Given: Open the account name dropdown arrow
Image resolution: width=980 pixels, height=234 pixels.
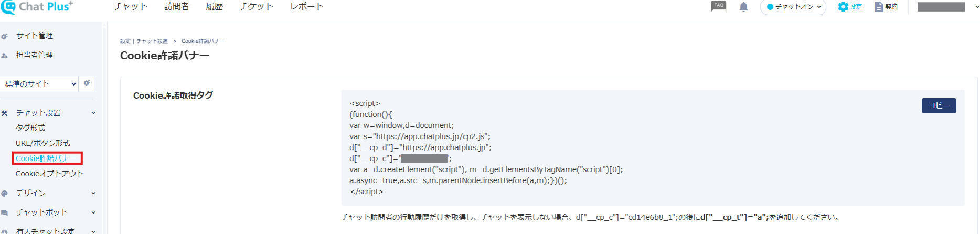Looking at the screenshot, I should pyautogui.click(x=976, y=7).
